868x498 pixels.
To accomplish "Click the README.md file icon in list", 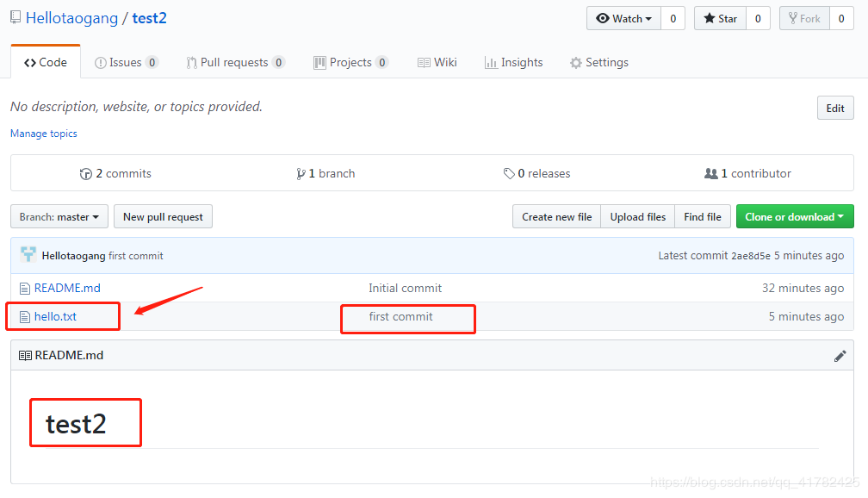I will pos(25,289).
